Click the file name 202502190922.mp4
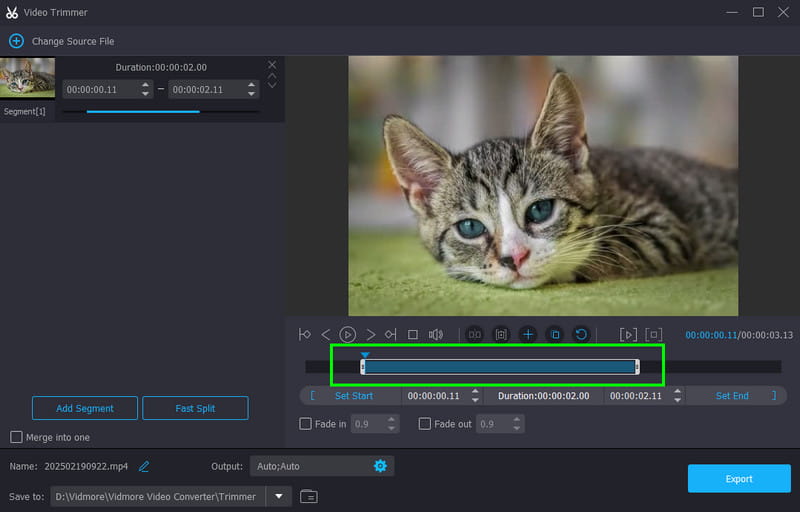The height and width of the screenshot is (512, 800). [86, 466]
